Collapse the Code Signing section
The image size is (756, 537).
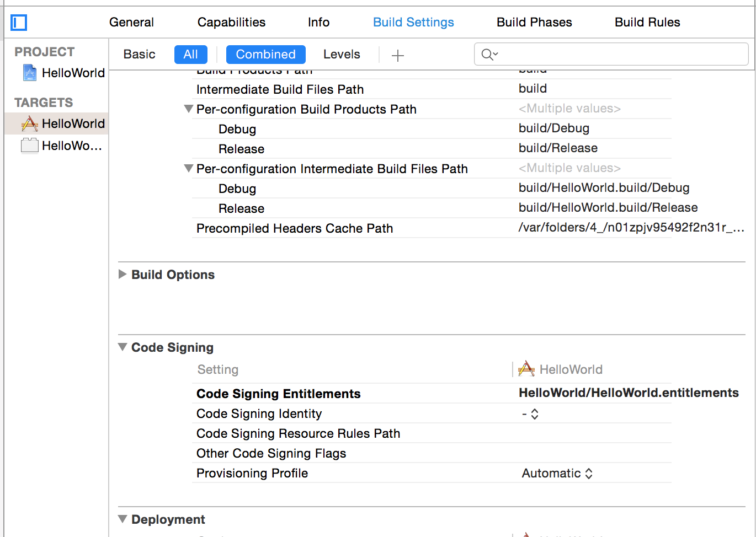point(122,347)
